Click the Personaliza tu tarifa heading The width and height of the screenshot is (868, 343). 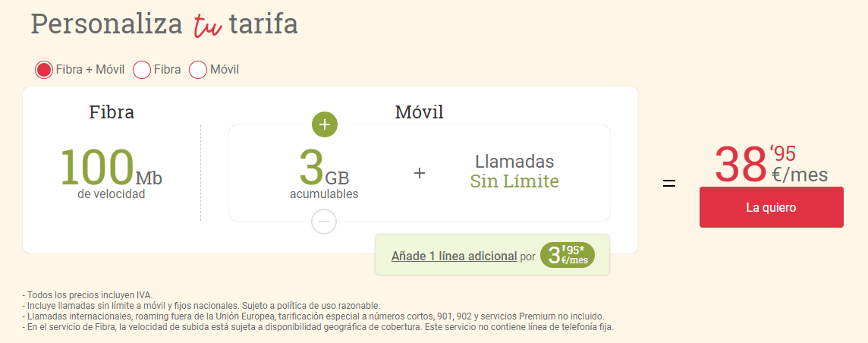point(165,24)
